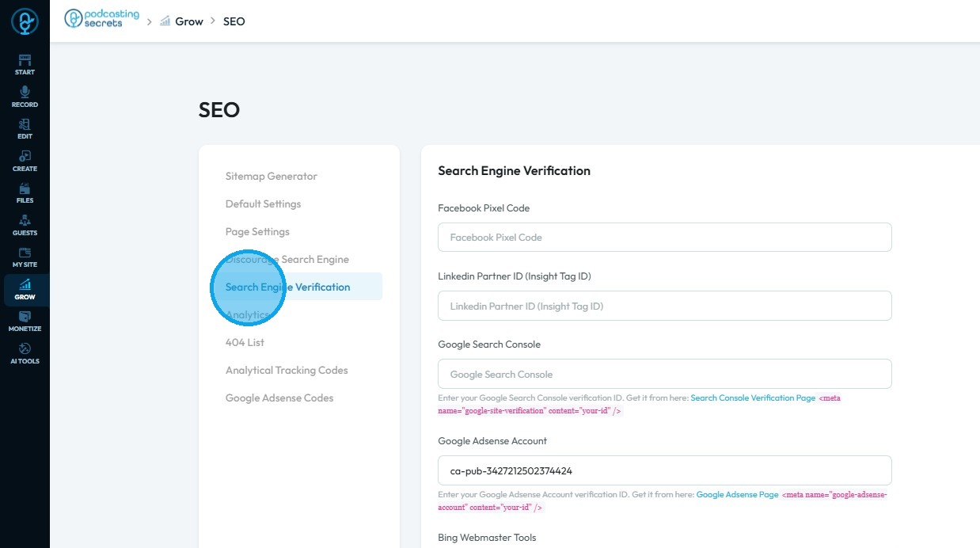The width and height of the screenshot is (980, 548).
Task: Click the Podcasting Secrets logo
Action: [x=101, y=21]
